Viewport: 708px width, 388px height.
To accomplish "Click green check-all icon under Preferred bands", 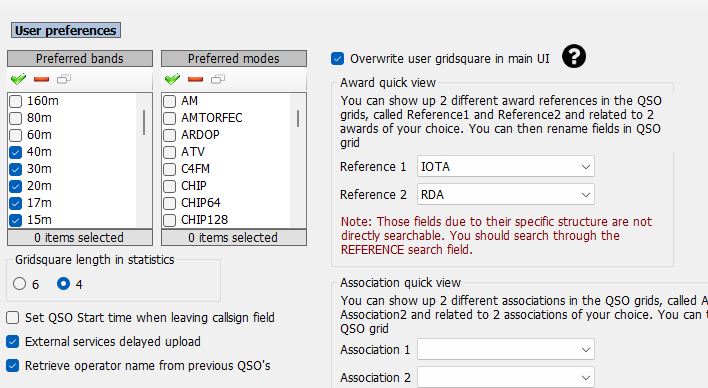I will (x=19, y=79).
